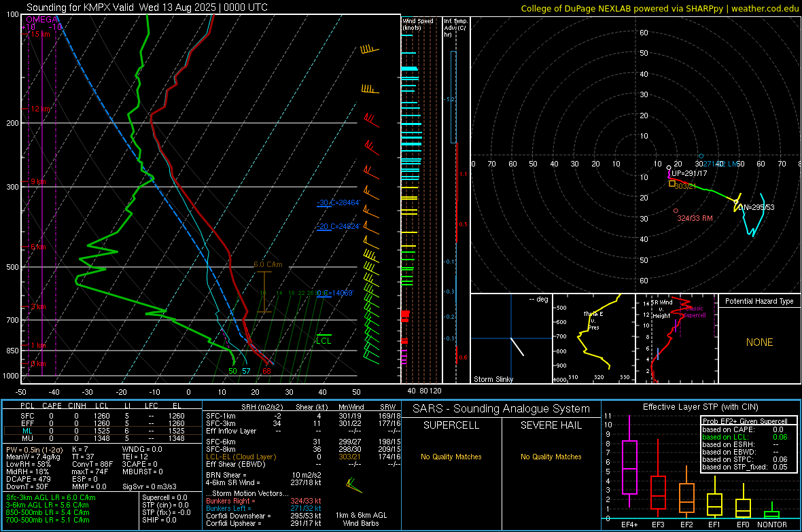Click the '-30 C=28464' level label
Viewport: 802px width, 532px height.
coord(338,202)
